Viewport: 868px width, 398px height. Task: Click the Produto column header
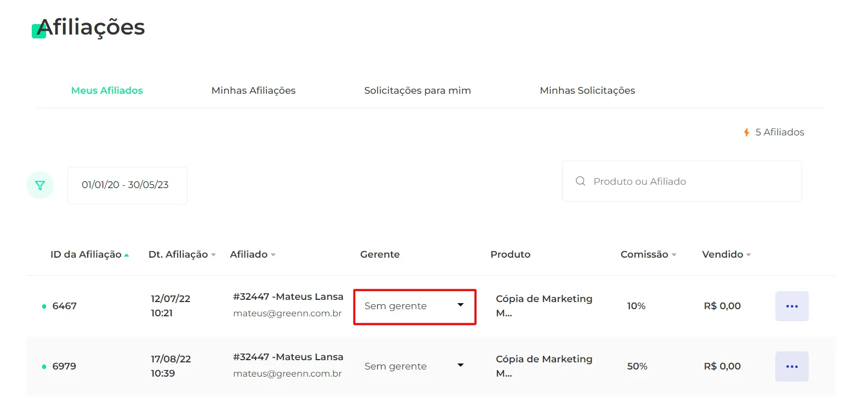point(510,254)
